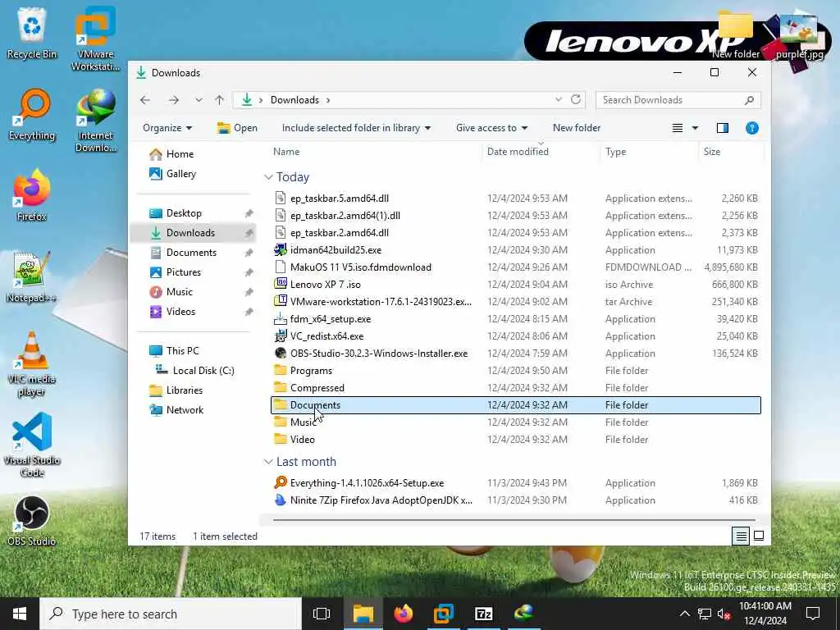
Task: Go up one folder level
Action: click(219, 100)
